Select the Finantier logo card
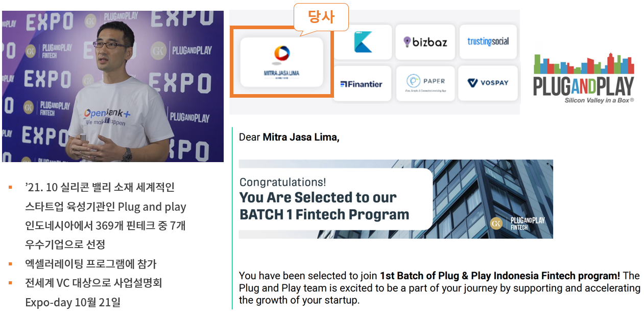 (362, 84)
